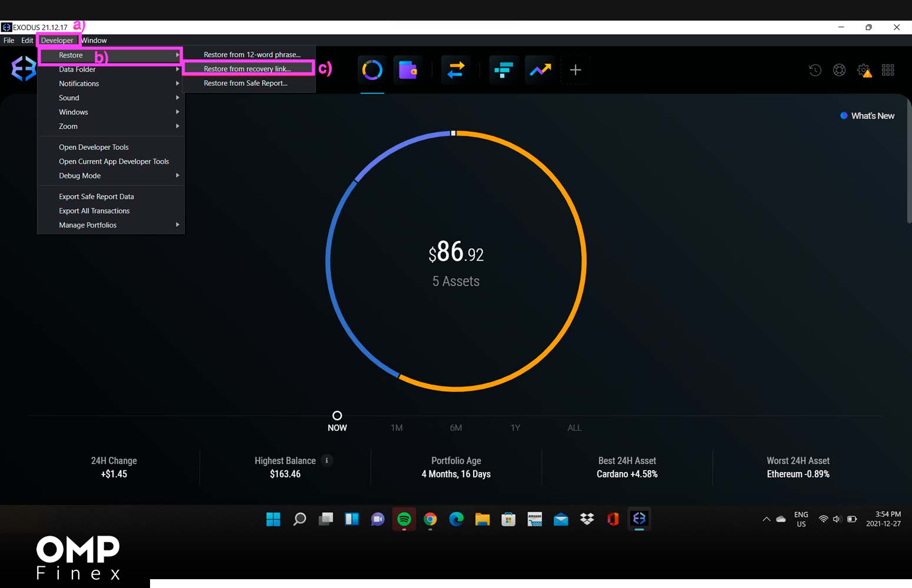Open the OneDrive cloud tray icon

pos(781,519)
